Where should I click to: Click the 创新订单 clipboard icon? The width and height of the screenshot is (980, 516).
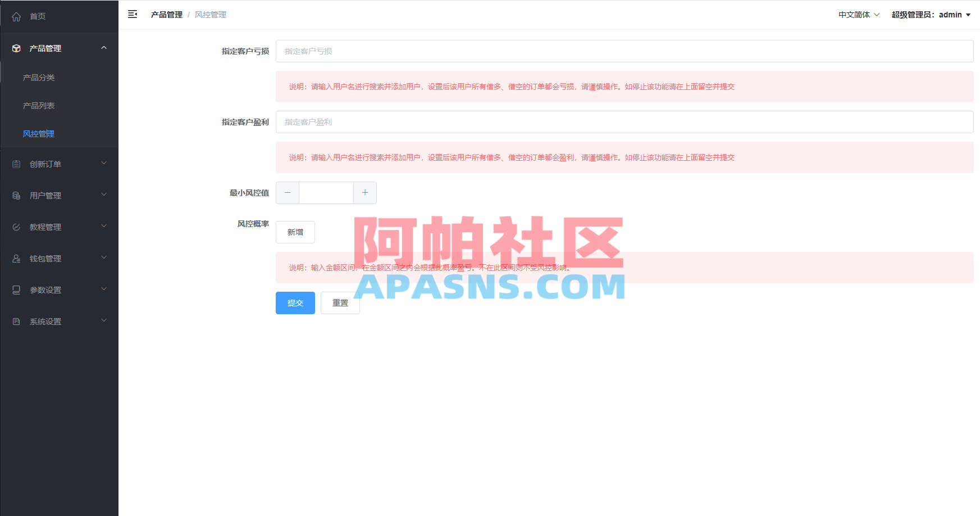(16, 164)
